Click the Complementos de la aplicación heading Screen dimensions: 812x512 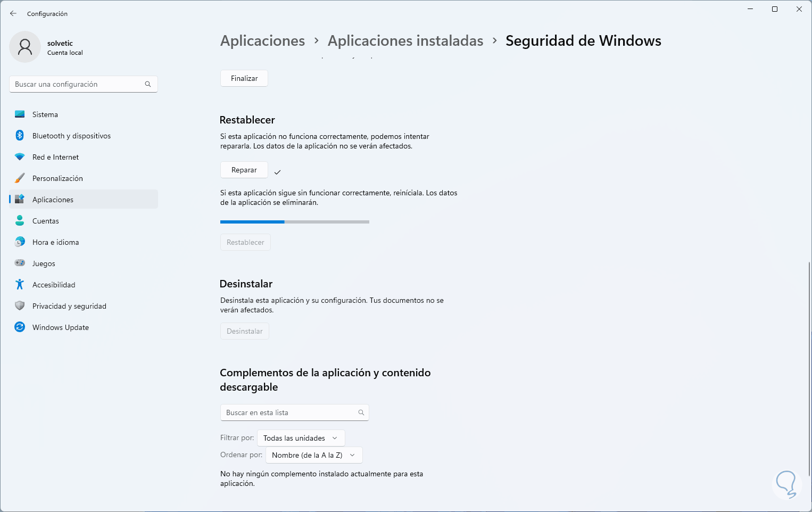click(325, 379)
